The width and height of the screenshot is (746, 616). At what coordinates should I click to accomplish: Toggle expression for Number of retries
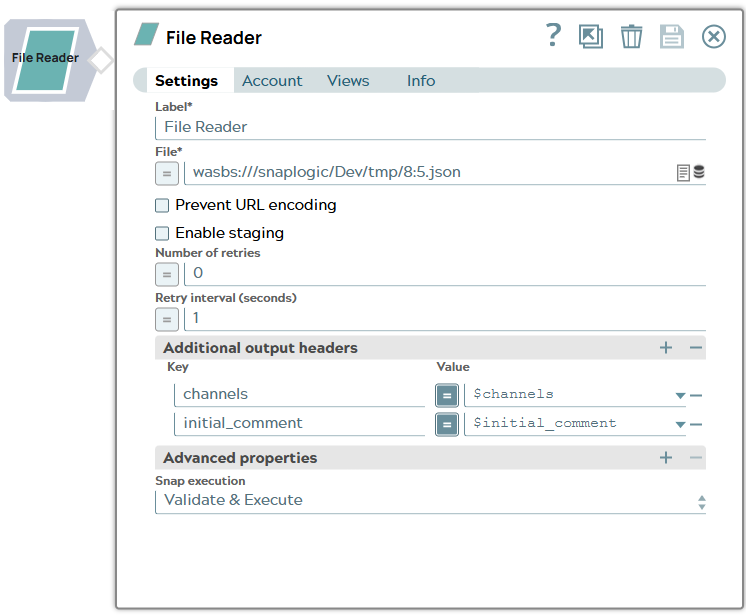(x=167, y=274)
